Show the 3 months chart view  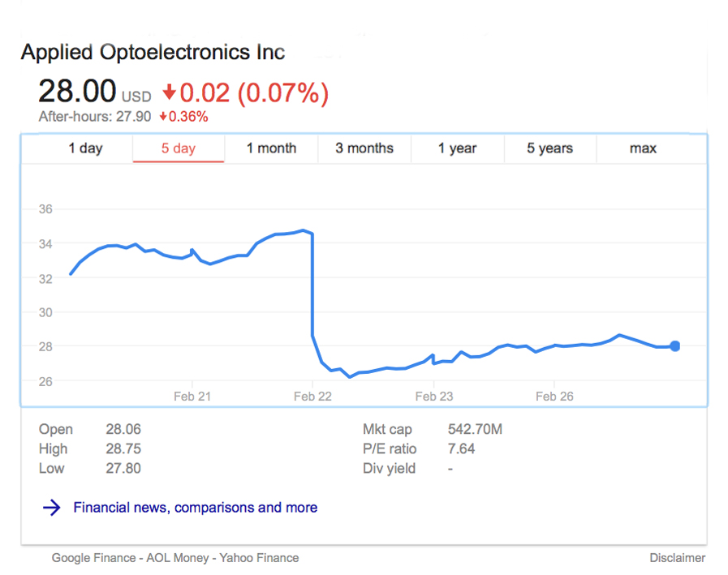pyautogui.click(x=364, y=148)
